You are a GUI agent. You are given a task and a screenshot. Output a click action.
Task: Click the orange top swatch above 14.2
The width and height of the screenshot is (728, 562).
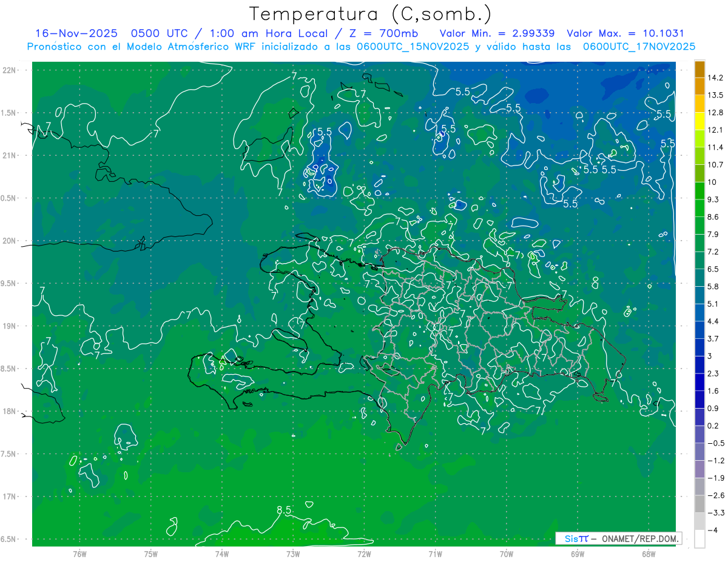coord(699,69)
